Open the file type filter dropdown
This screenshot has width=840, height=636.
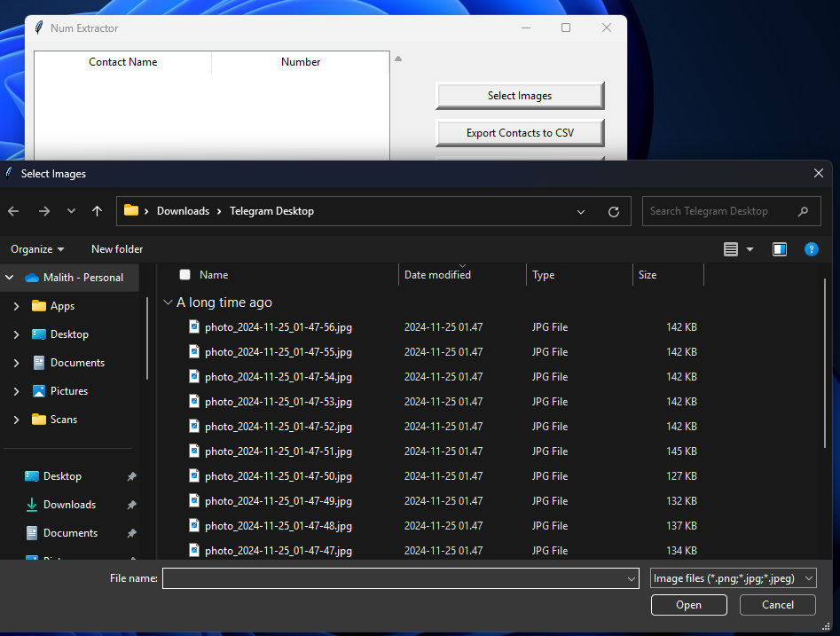click(x=733, y=578)
